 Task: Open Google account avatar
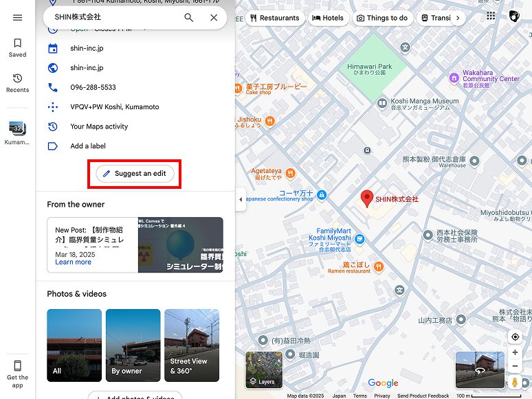pyautogui.click(x=514, y=16)
